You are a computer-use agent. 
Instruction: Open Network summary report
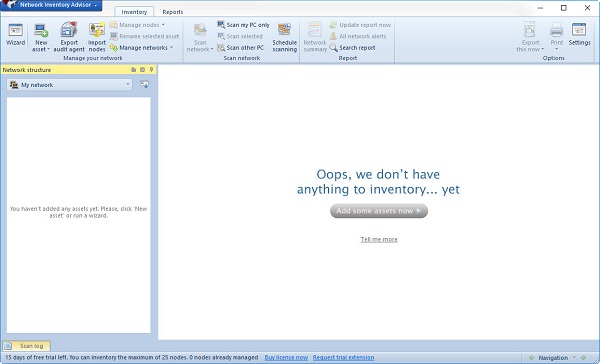coord(315,37)
